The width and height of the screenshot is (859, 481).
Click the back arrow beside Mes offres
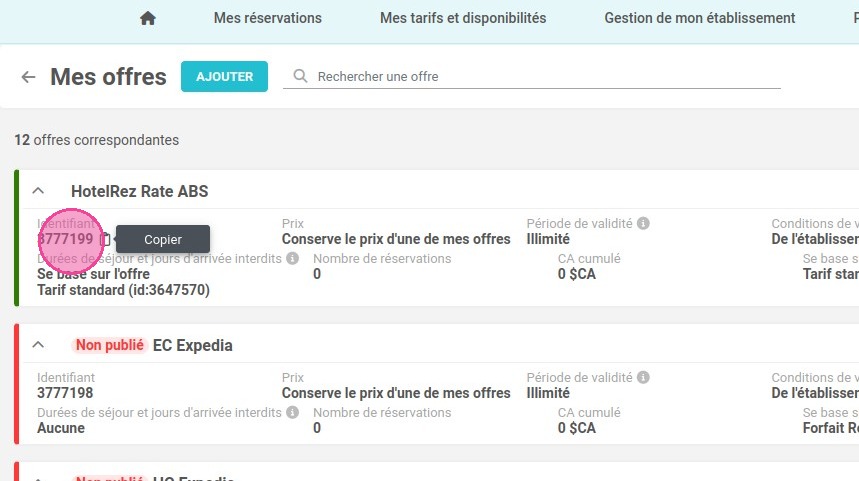28,77
